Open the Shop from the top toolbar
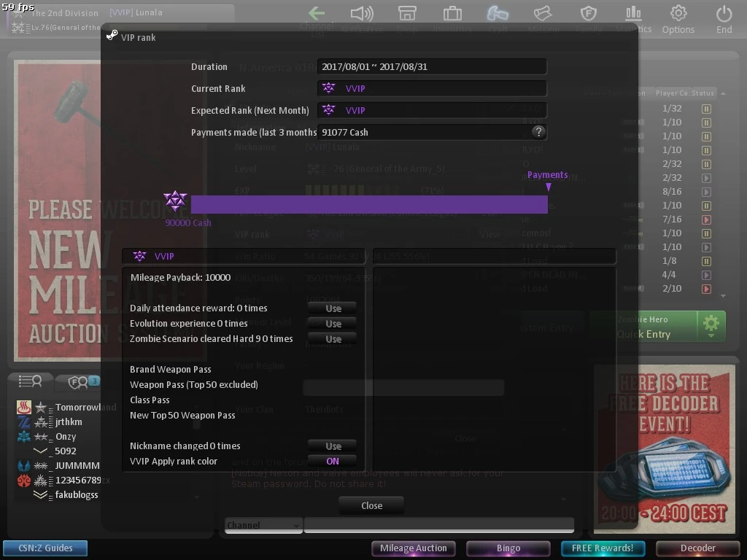 (407, 12)
